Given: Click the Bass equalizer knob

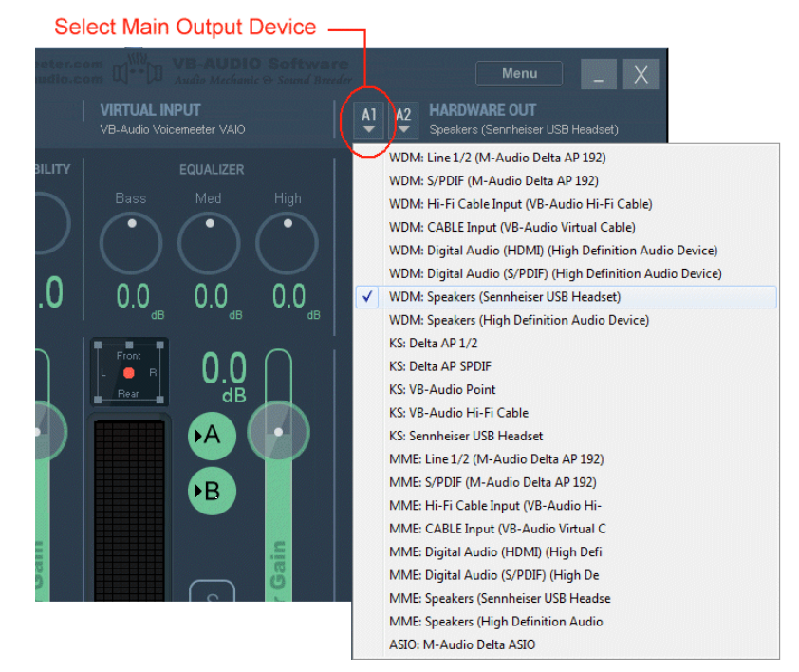Looking at the screenshot, I should (131, 243).
